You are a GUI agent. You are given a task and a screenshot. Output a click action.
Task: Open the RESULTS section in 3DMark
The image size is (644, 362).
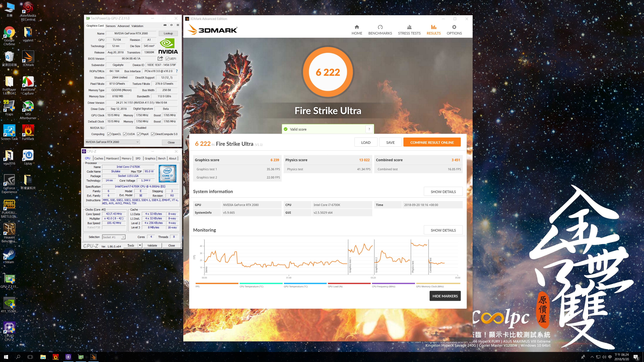(x=434, y=30)
